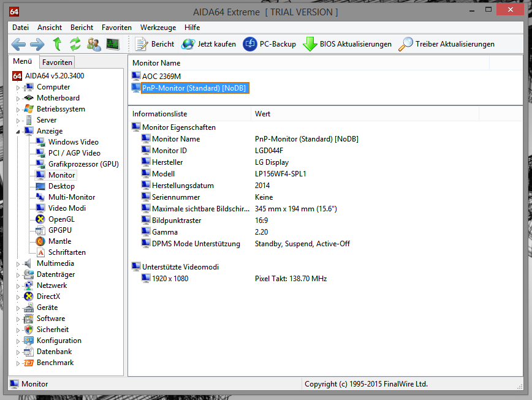532x400 pixels.
Task: Switch to the Menü tab
Action: [23, 61]
